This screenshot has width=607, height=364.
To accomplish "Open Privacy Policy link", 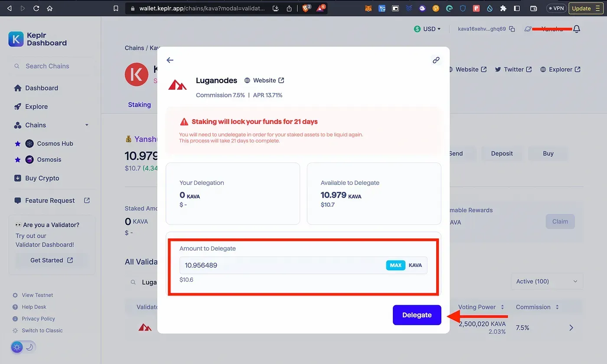I will pos(34,318).
